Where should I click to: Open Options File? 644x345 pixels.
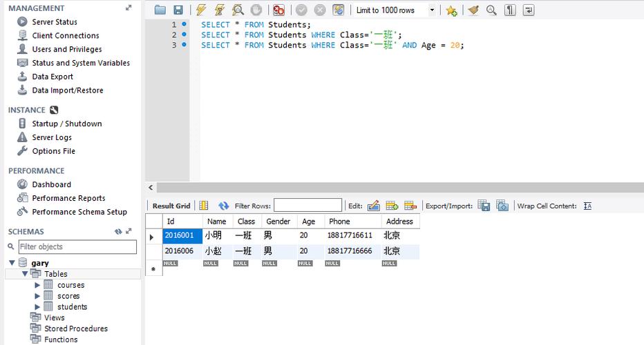click(x=54, y=151)
